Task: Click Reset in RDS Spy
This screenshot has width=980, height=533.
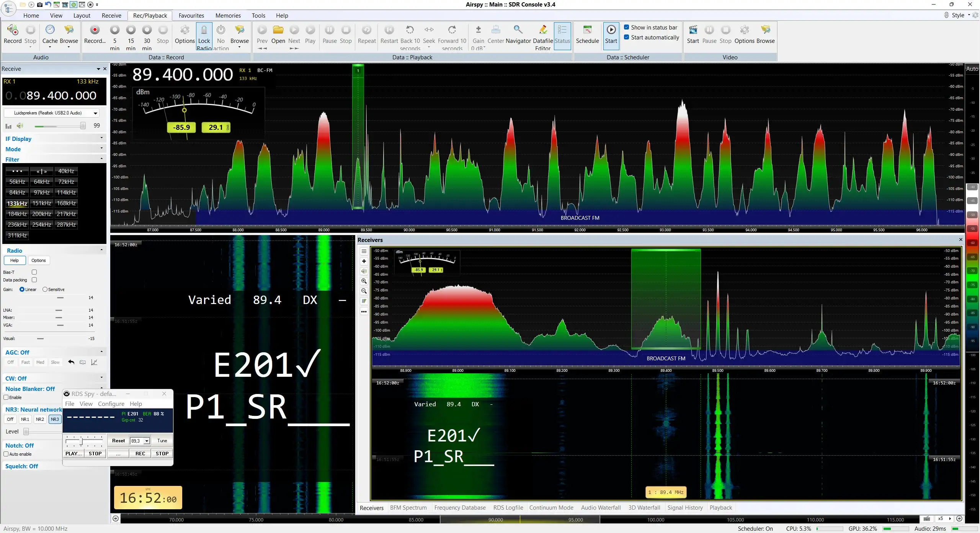Action: pyautogui.click(x=118, y=441)
